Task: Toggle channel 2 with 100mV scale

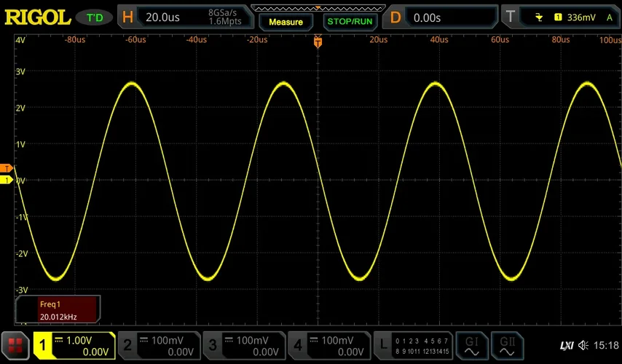Action: click(160, 346)
